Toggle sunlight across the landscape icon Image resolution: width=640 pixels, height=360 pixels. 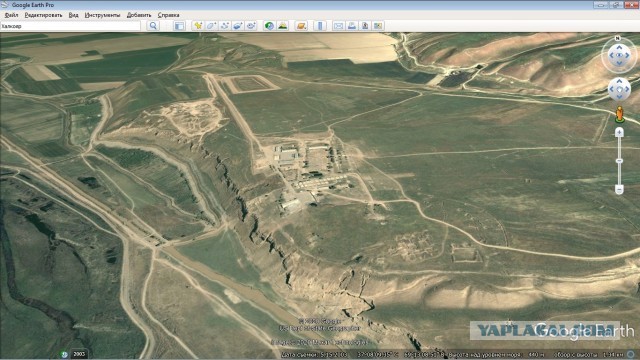coord(282,26)
